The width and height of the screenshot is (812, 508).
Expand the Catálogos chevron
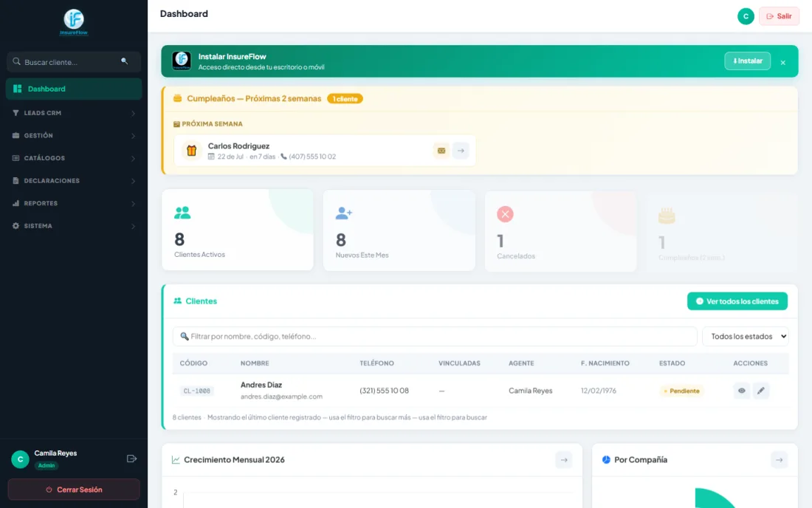(x=133, y=159)
